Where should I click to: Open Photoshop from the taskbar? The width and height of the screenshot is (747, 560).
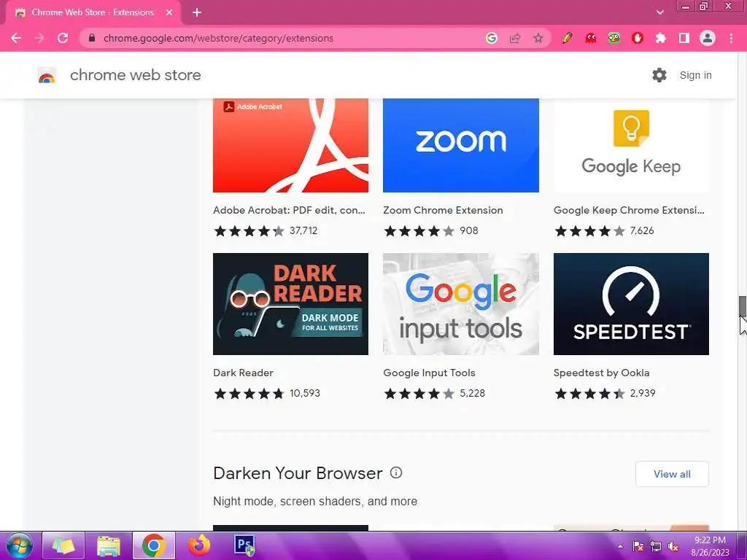(244, 545)
